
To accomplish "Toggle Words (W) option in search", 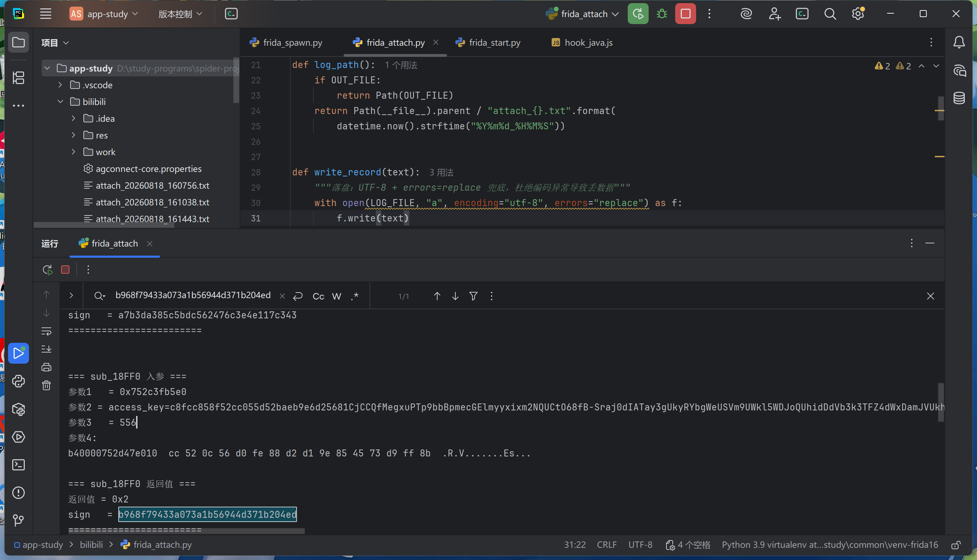I will coord(336,296).
